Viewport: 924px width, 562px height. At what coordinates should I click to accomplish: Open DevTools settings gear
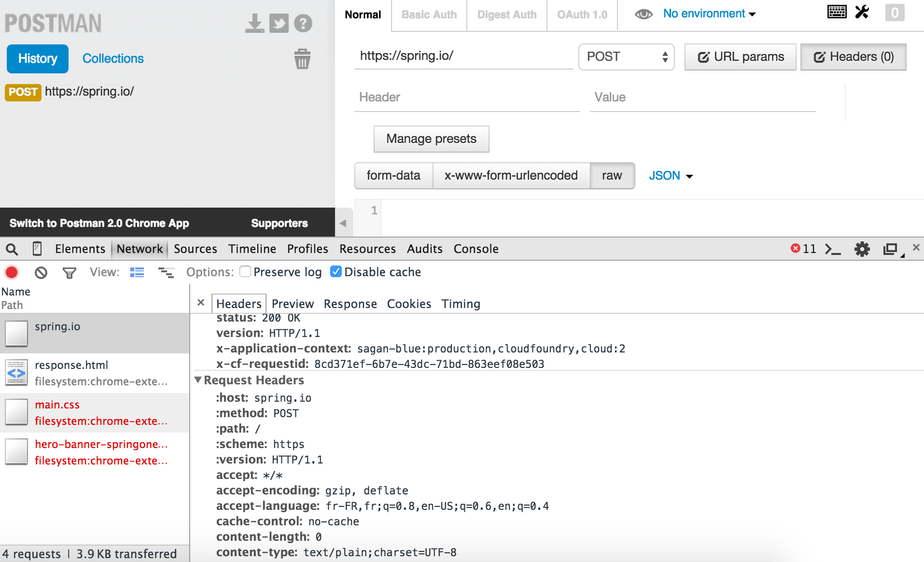[862, 249]
